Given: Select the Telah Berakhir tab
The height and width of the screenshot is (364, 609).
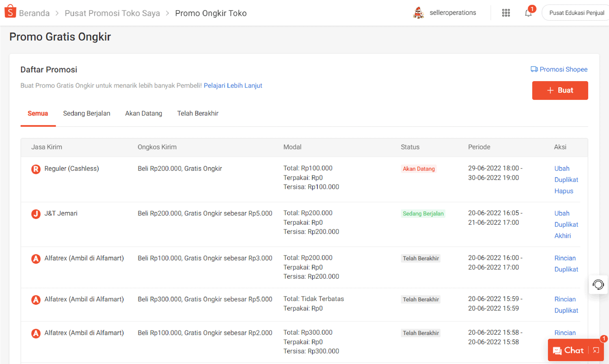Looking at the screenshot, I should [x=198, y=114].
